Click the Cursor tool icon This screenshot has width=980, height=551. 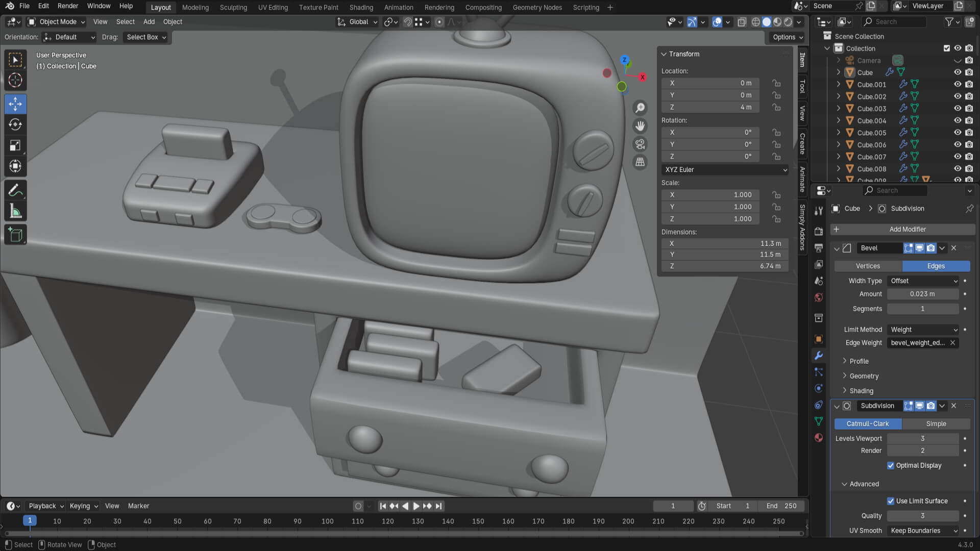[15, 80]
